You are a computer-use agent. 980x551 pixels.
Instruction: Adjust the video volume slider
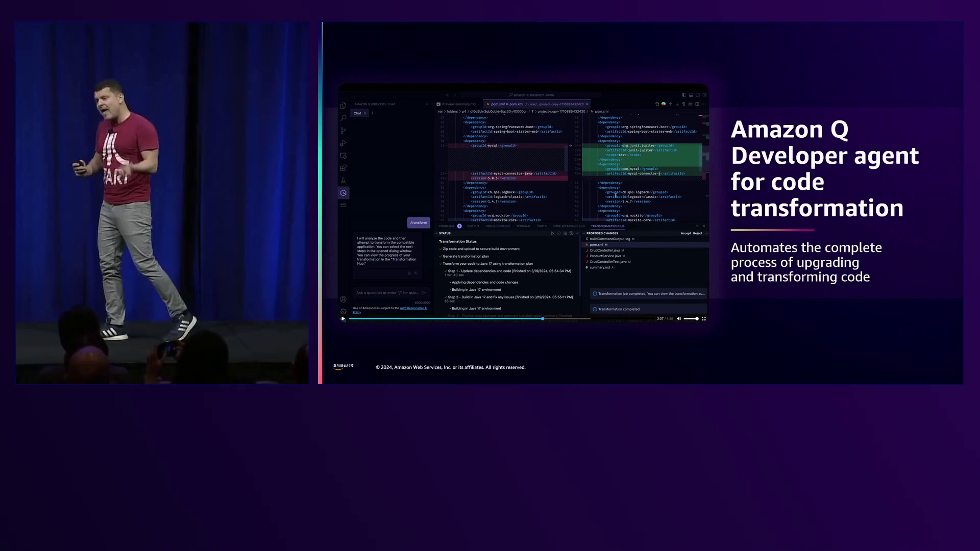[x=691, y=318]
